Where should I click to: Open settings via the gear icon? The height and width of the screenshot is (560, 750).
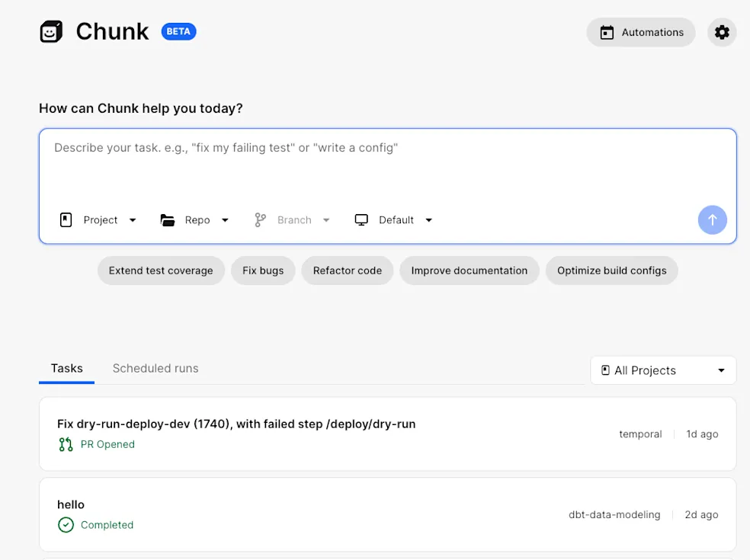722,33
